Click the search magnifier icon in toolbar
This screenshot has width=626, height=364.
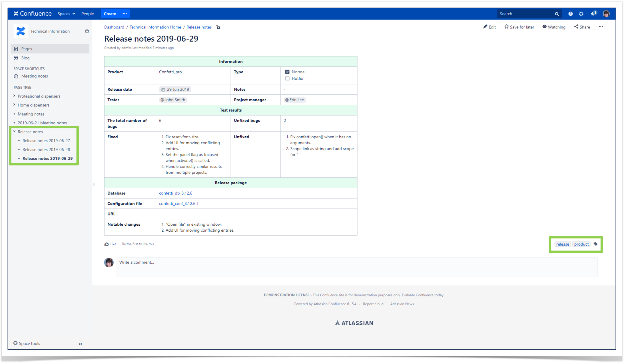coord(557,14)
